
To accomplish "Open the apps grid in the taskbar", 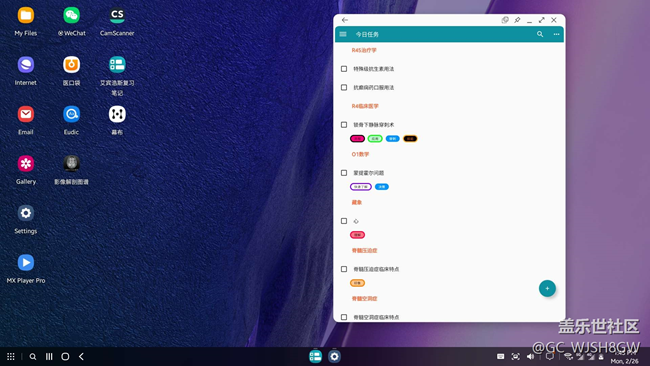I will (x=11, y=356).
